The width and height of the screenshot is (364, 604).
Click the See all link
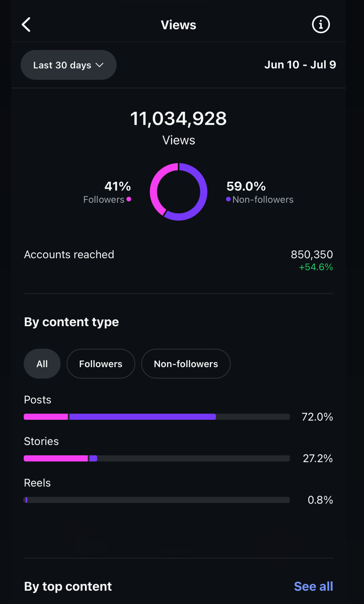coord(313,586)
